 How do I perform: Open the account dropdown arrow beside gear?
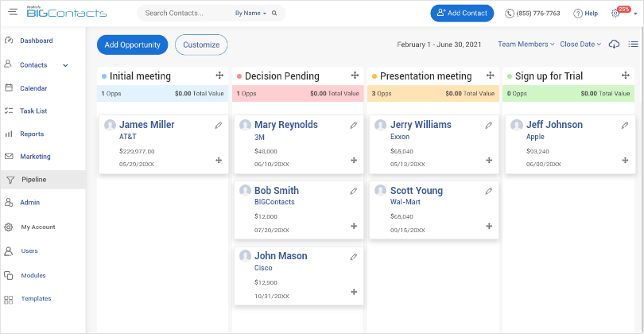pos(635,14)
